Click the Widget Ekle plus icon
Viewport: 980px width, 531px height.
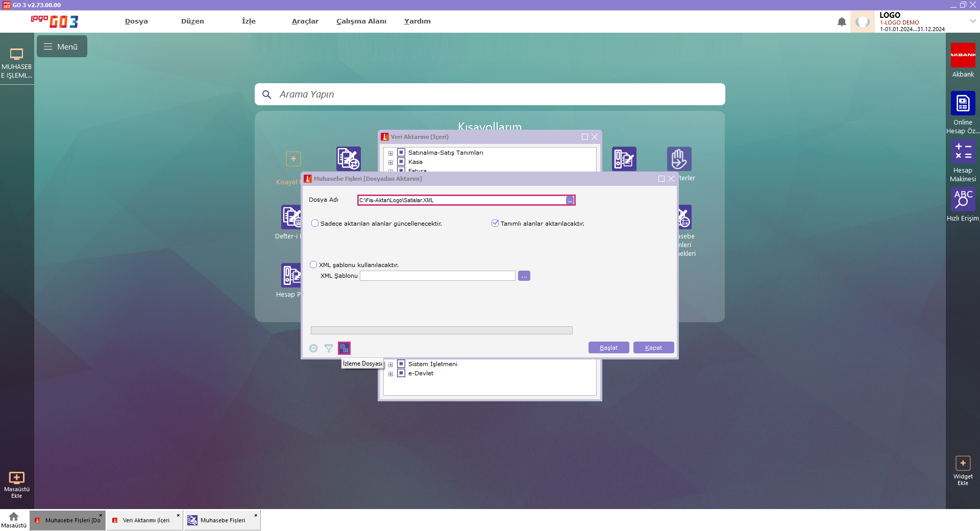coord(963,463)
